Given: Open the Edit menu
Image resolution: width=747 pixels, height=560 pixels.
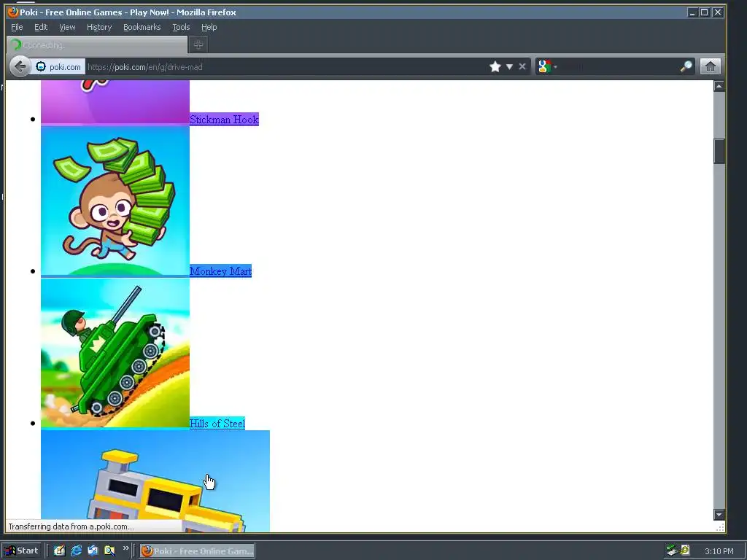Looking at the screenshot, I should 41,27.
